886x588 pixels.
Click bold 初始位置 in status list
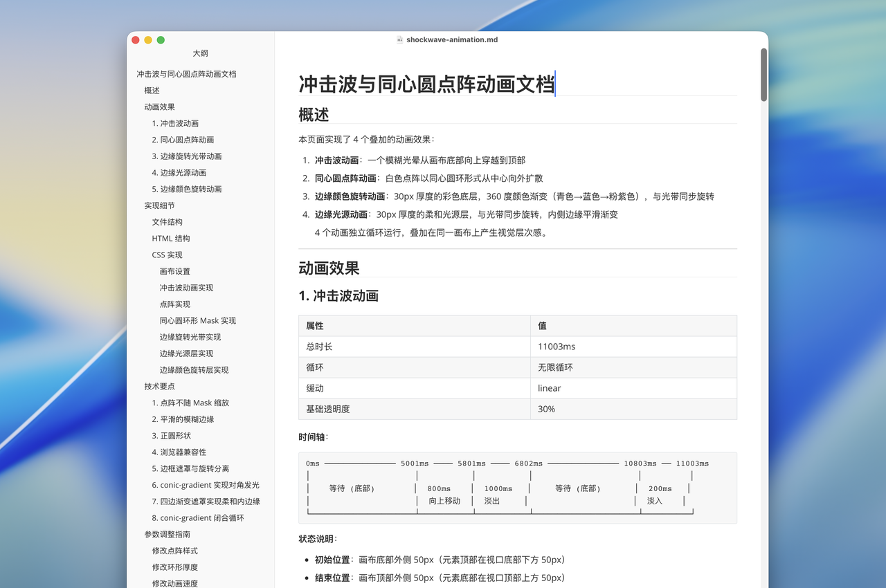pyautogui.click(x=332, y=560)
